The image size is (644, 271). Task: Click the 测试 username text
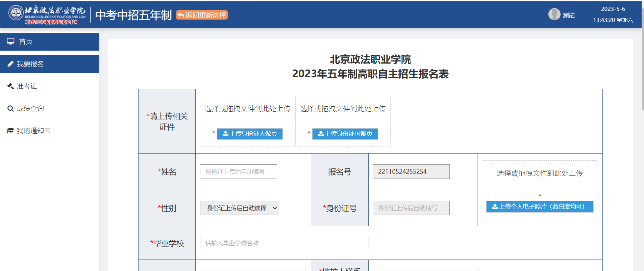[x=569, y=16]
